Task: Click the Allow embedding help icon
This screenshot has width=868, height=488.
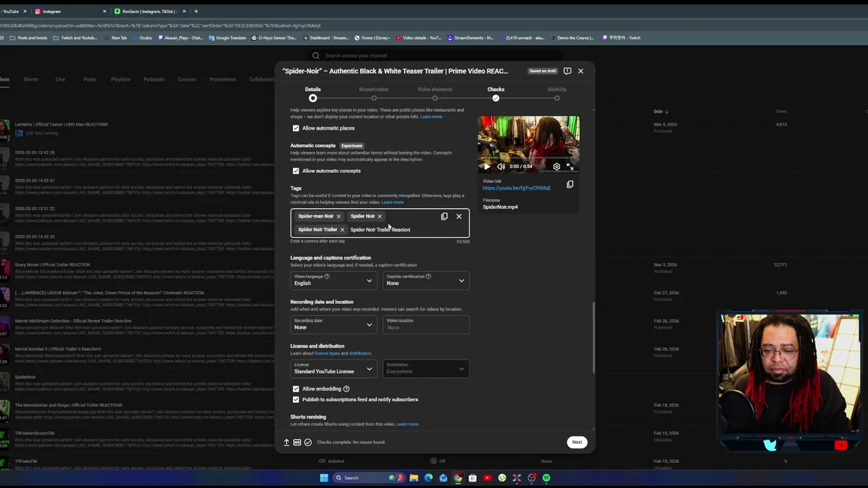Action: [347, 389]
